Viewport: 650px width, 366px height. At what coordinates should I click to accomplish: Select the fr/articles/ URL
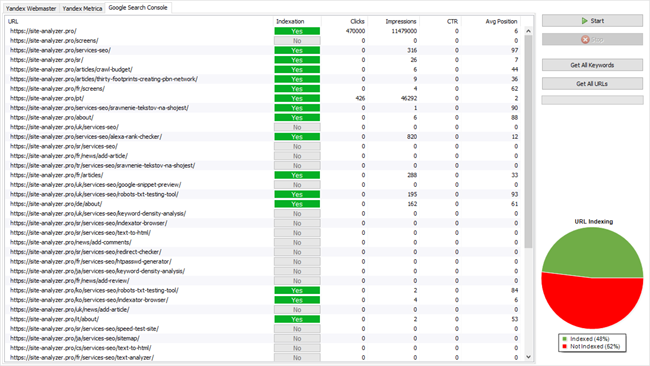(56, 175)
